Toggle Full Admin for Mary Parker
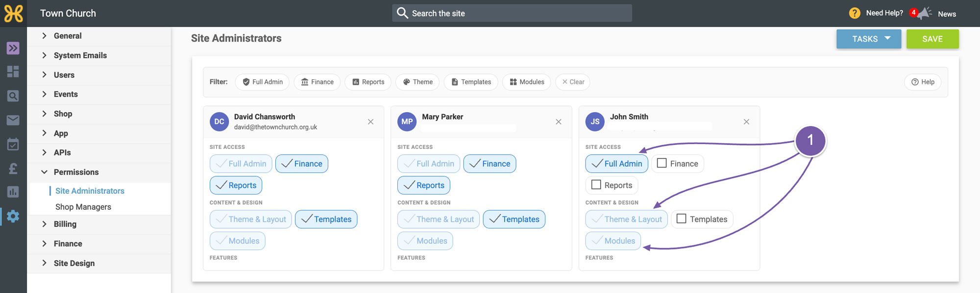 point(429,164)
